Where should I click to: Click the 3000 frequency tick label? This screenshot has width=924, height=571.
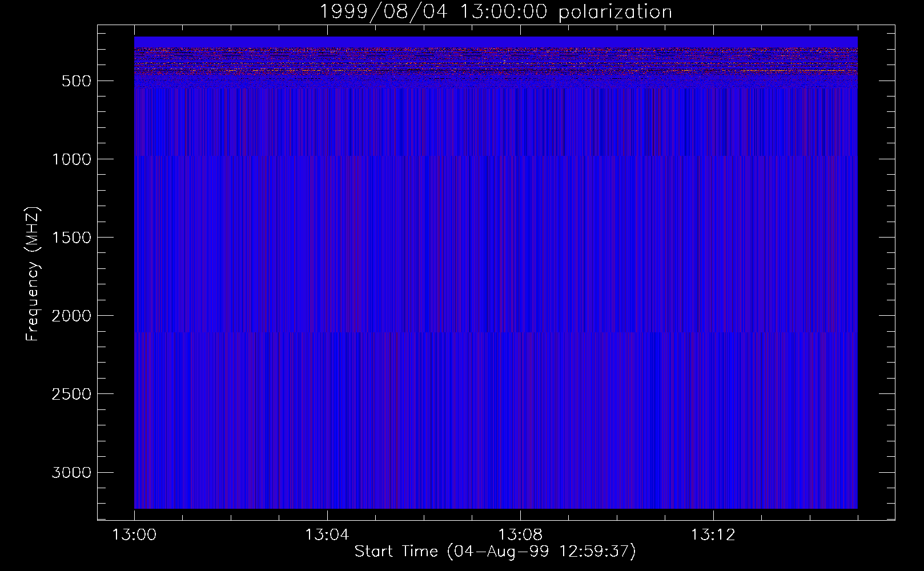click(71, 472)
